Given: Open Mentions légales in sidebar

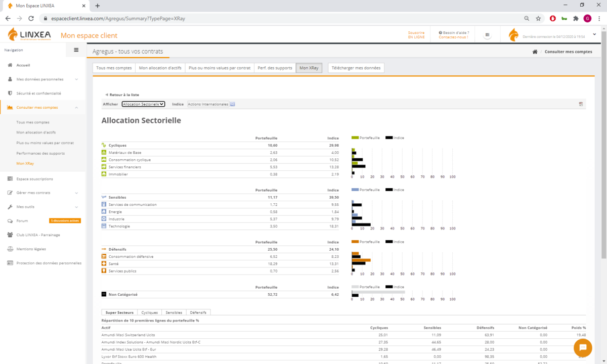Looking at the screenshot, I should click(31, 249).
